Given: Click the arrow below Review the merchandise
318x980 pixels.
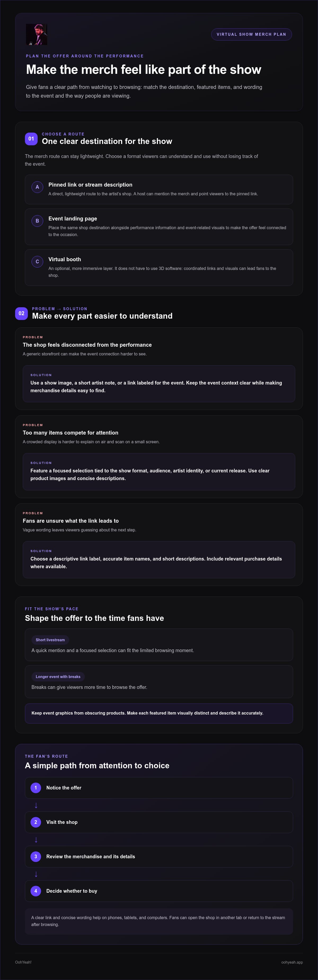Looking at the screenshot, I should pos(36,874).
